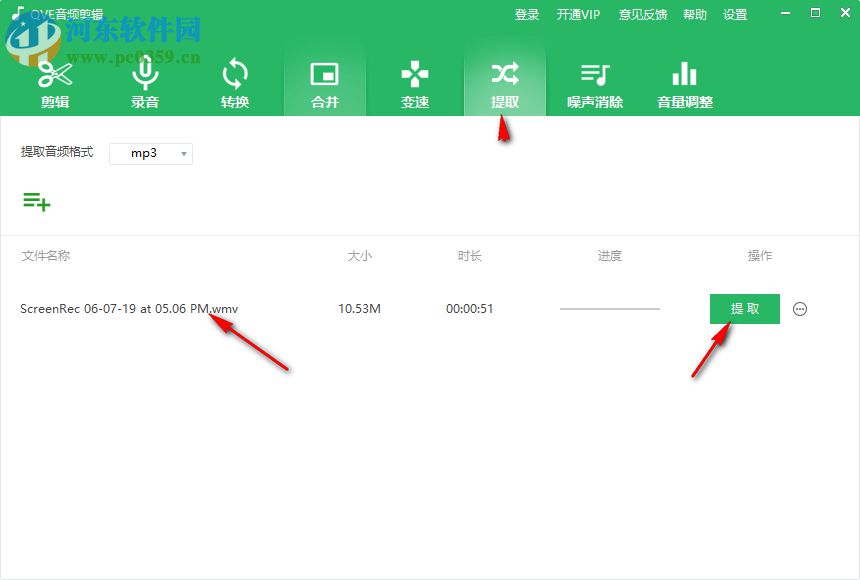Expand the 设置 settings menu

735,14
